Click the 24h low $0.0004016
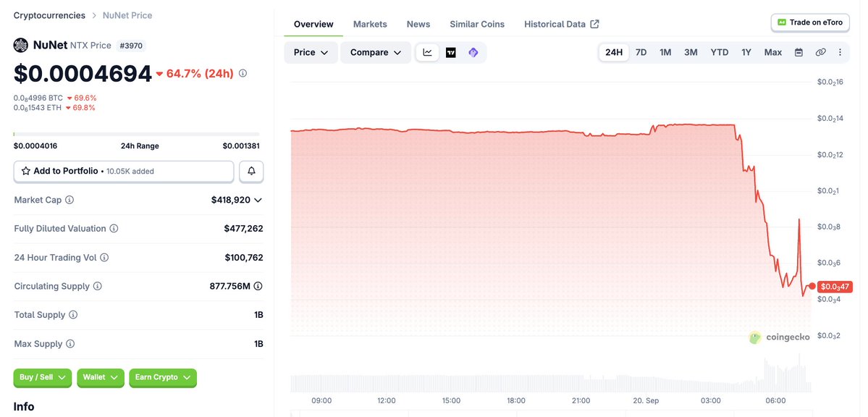 tap(35, 146)
